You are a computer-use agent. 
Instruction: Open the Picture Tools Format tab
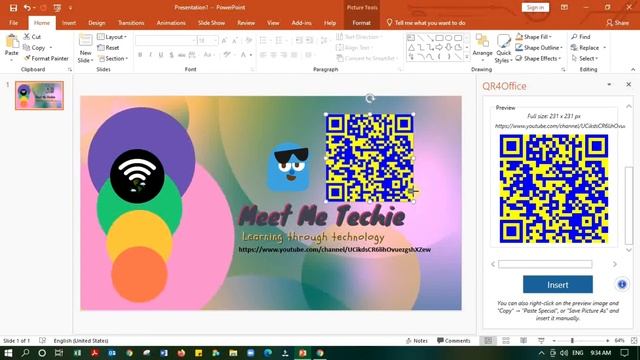click(362, 23)
